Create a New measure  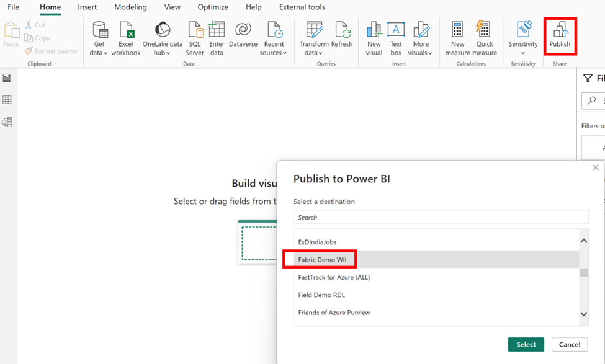tap(457, 38)
